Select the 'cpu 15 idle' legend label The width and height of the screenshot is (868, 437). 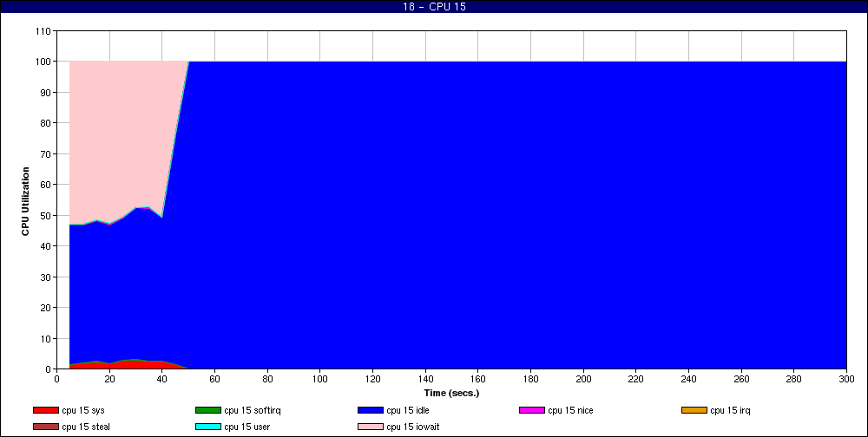click(408, 410)
